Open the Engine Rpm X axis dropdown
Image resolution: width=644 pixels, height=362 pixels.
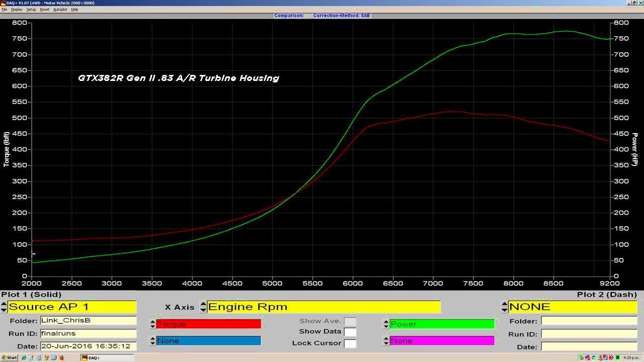324,307
